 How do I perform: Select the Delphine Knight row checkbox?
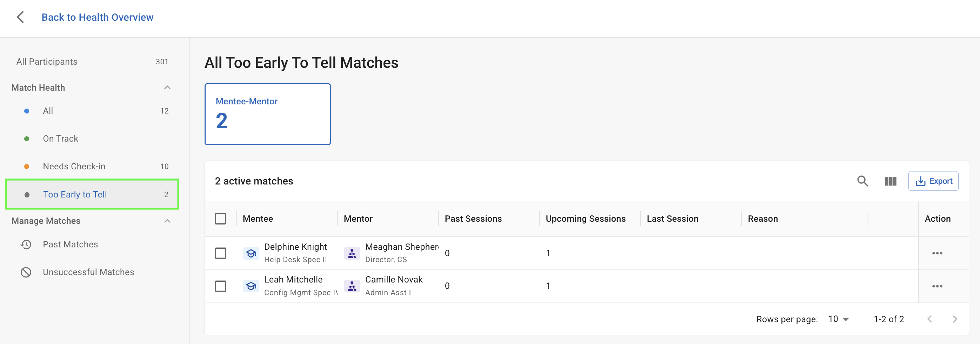pyautogui.click(x=221, y=253)
